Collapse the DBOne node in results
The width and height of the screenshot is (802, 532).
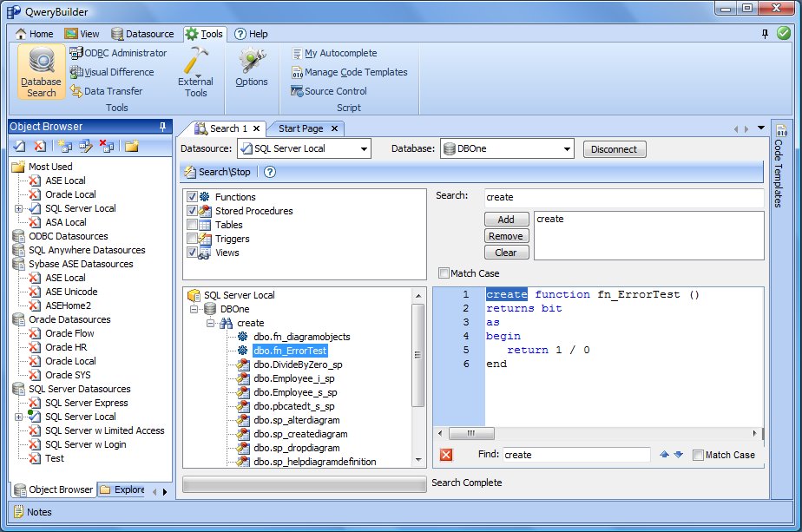(x=194, y=309)
